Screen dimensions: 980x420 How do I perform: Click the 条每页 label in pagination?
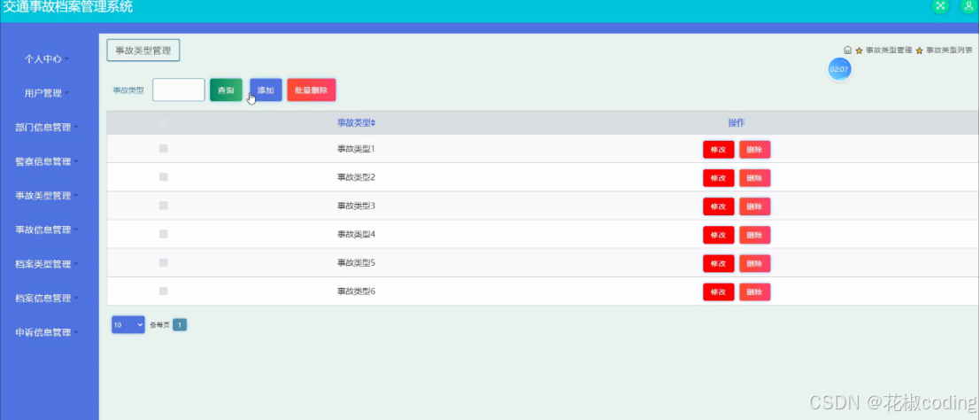click(159, 325)
